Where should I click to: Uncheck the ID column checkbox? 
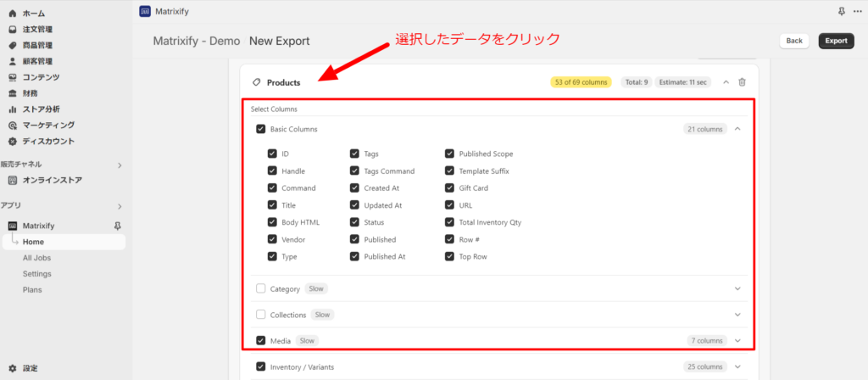tap(272, 154)
